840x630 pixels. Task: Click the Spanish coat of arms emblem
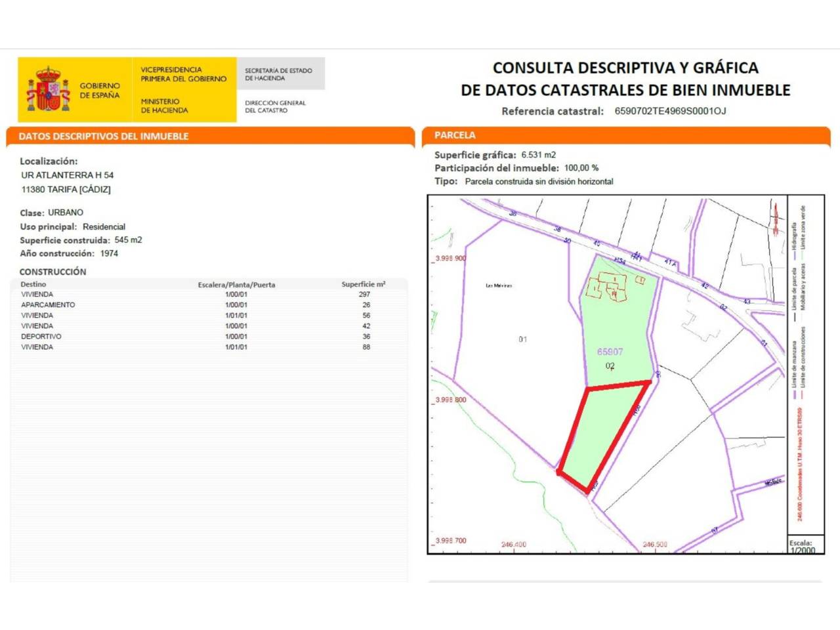coord(48,89)
